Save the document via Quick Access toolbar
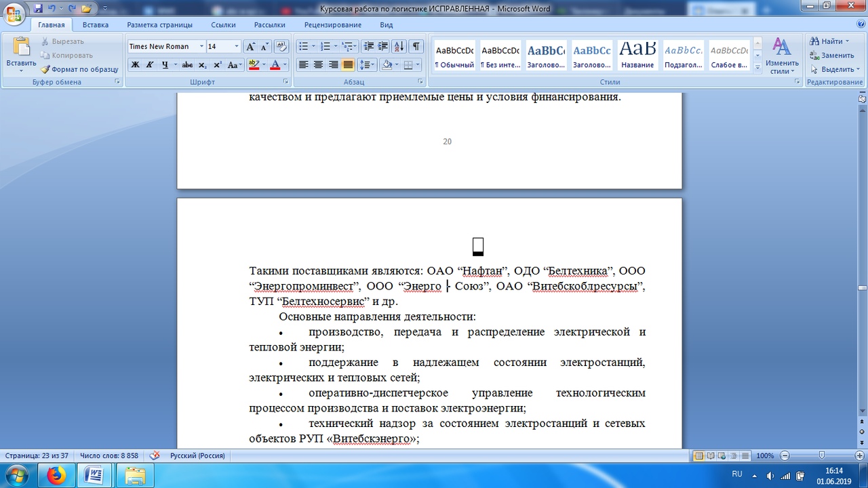This screenshot has width=868, height=488. 38,9
